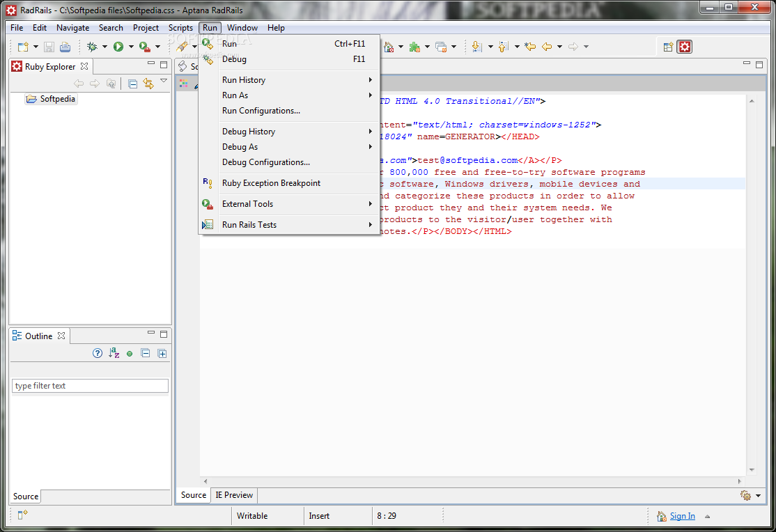Click the Print toolbar icon
The height and width of the screenshot is (532, 776).
(65, 47)
